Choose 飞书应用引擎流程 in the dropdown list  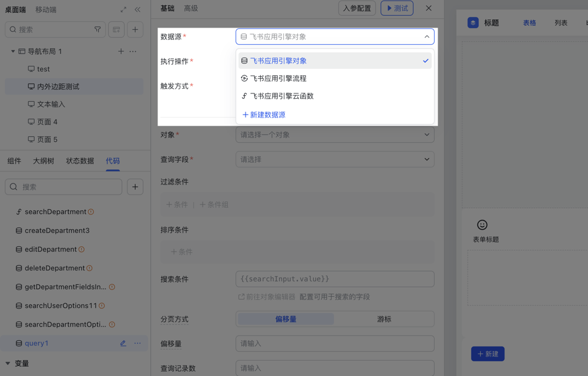(x=335, y=78)
